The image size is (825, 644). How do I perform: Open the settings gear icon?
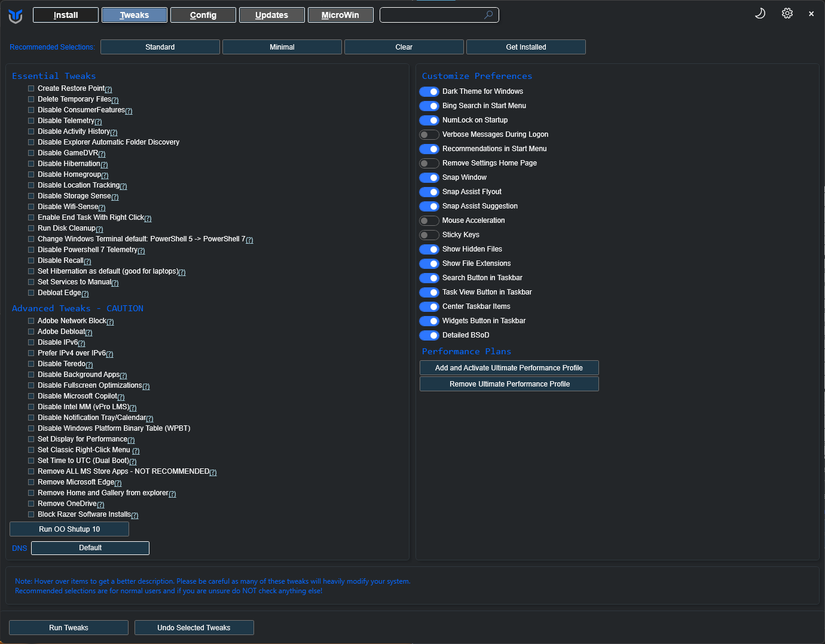click(787, 13)
